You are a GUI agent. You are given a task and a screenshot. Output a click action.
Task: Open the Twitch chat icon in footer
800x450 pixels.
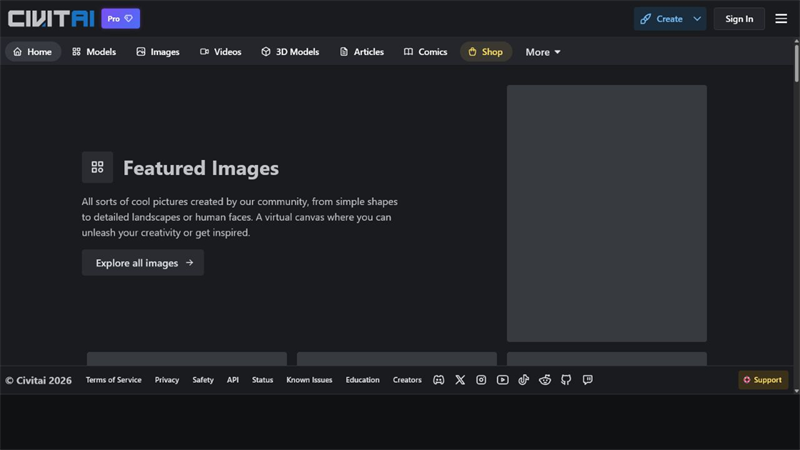pos(587,380)
